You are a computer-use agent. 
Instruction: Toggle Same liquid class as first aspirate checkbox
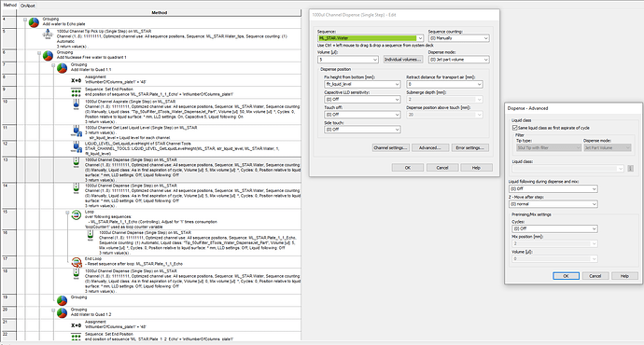(x=515, y=128)
